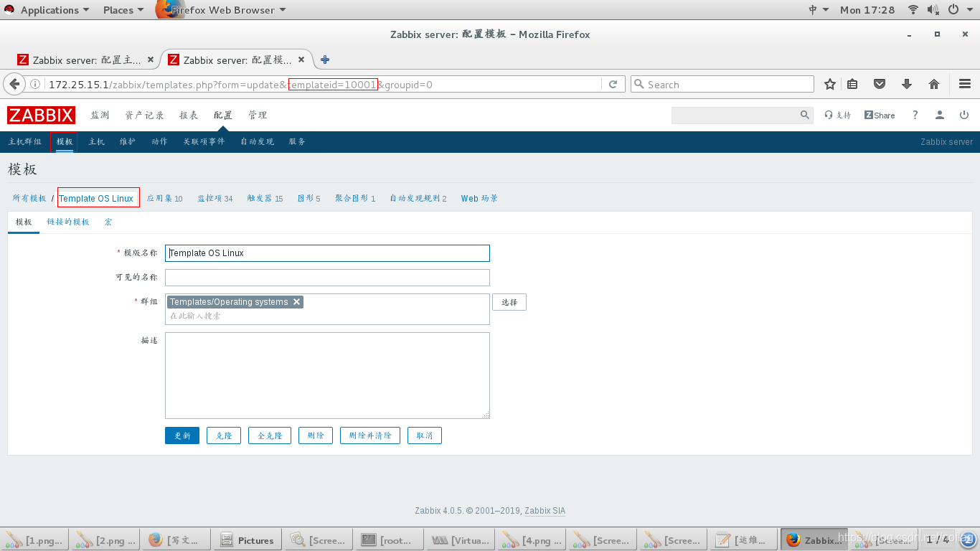The image size is (980, 551).
Task: Open 应用集 10 applications link
Action: point(164,199)
